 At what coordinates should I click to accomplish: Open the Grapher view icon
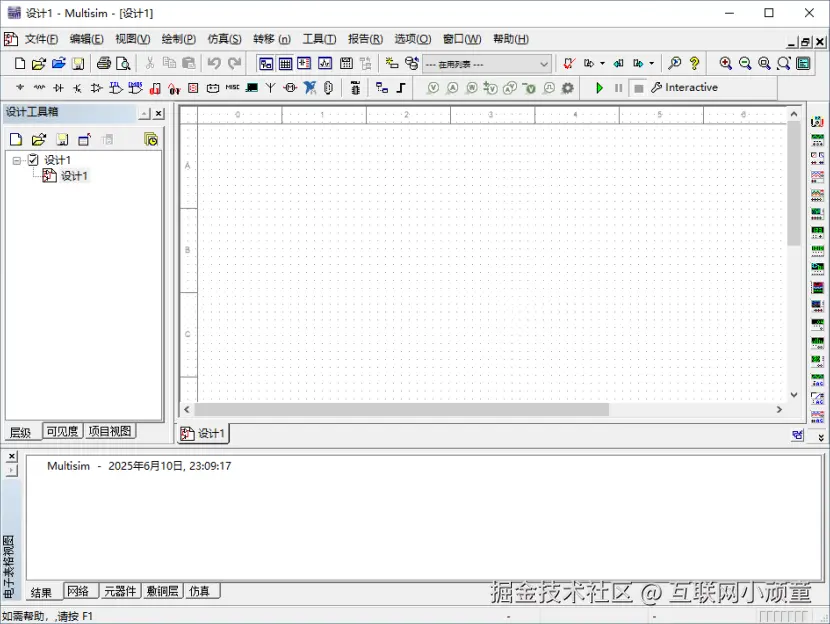point(324,64)
